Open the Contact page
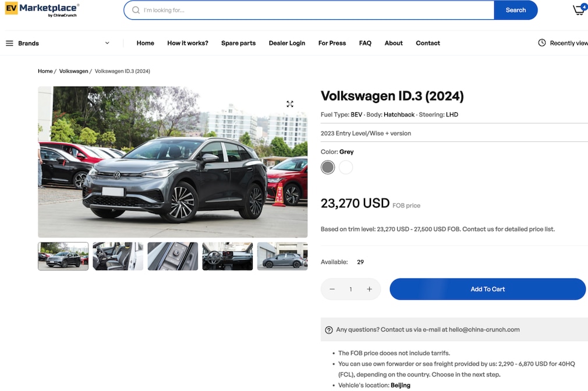The height and width of the screenshot is (391, 588). (x=428, y=43)
